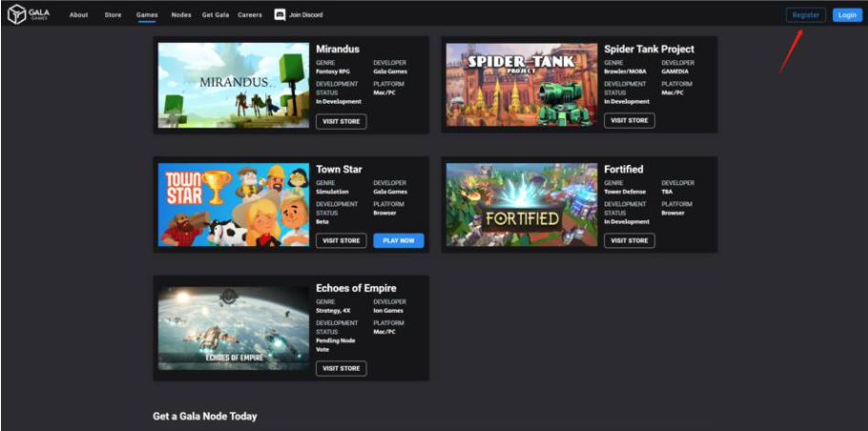The height and width of the screenshot is (431, 868).
Task: Open the About menu item
Action: pos(78,15)
